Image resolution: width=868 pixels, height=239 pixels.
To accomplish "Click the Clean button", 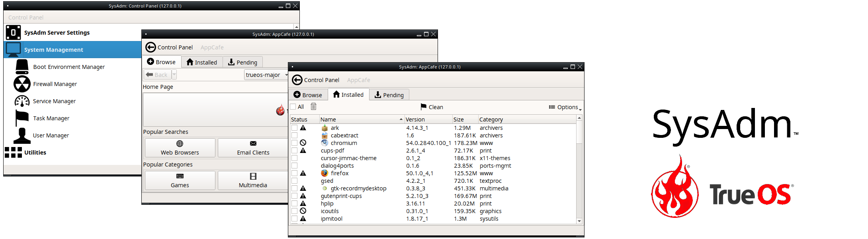I will coord(432,107).
